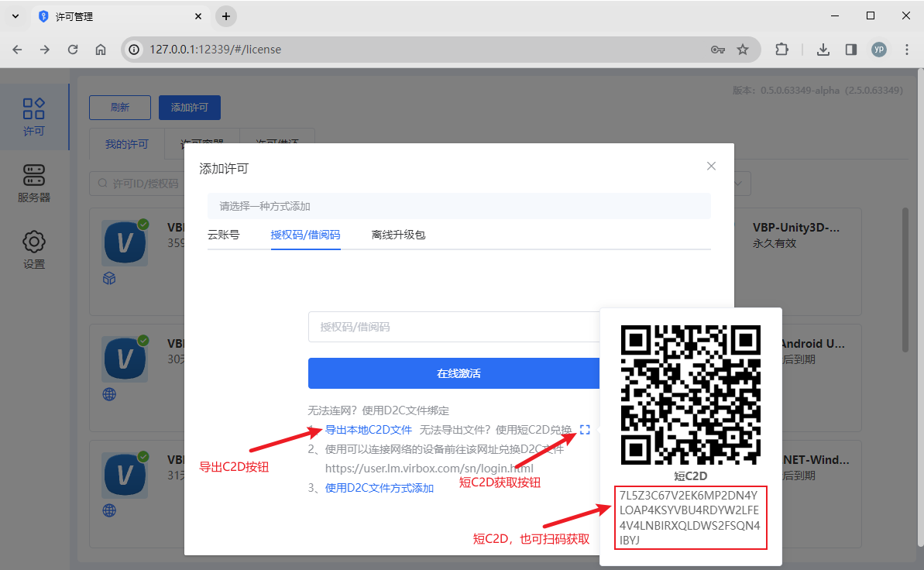Click the 无法连网？使用D2C文件绑定 text

click(x=378, y=410)
